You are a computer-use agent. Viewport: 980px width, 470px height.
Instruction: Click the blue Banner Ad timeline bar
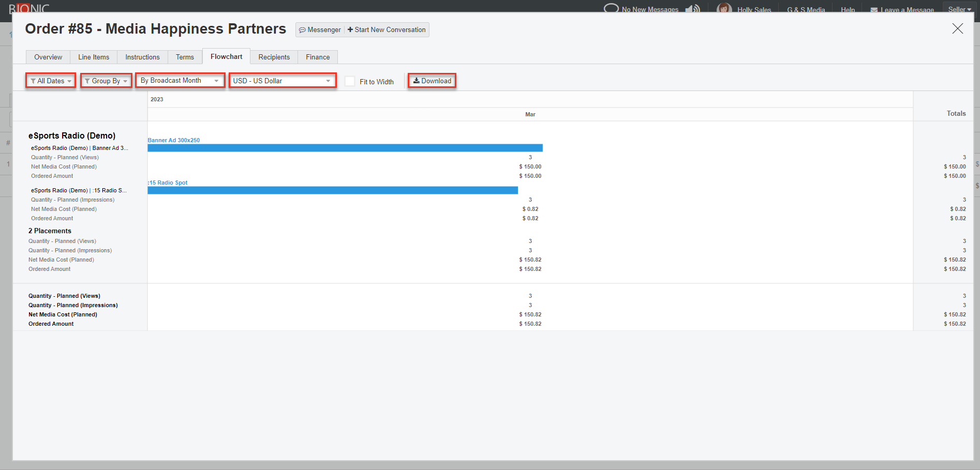[345, 148]
